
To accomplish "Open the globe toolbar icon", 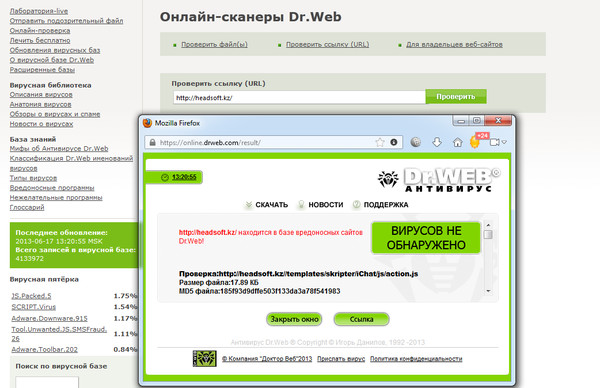I will 416,142.
